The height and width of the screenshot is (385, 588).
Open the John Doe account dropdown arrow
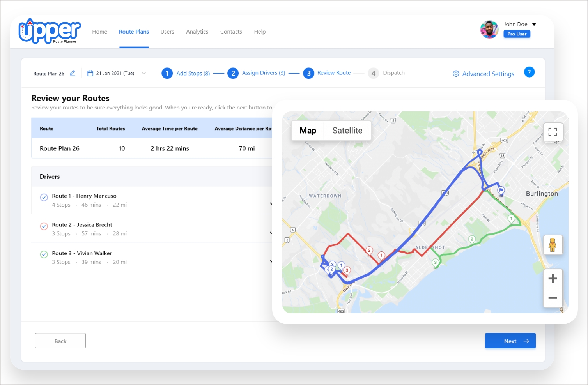(534, 25)
